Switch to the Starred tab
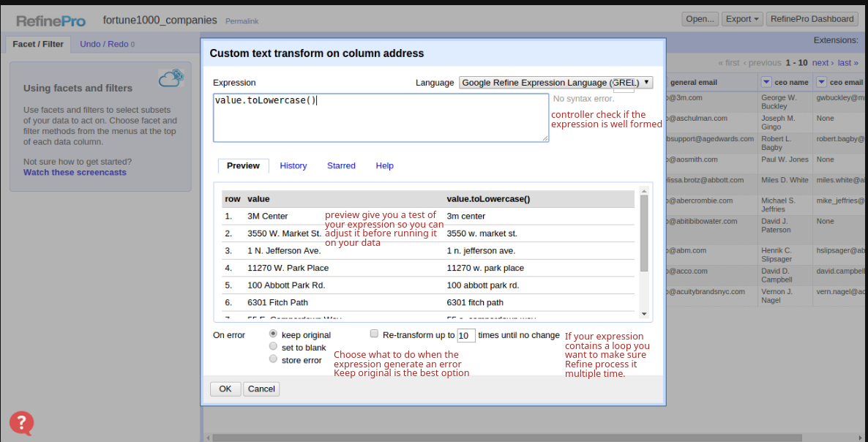 point(342,166)
